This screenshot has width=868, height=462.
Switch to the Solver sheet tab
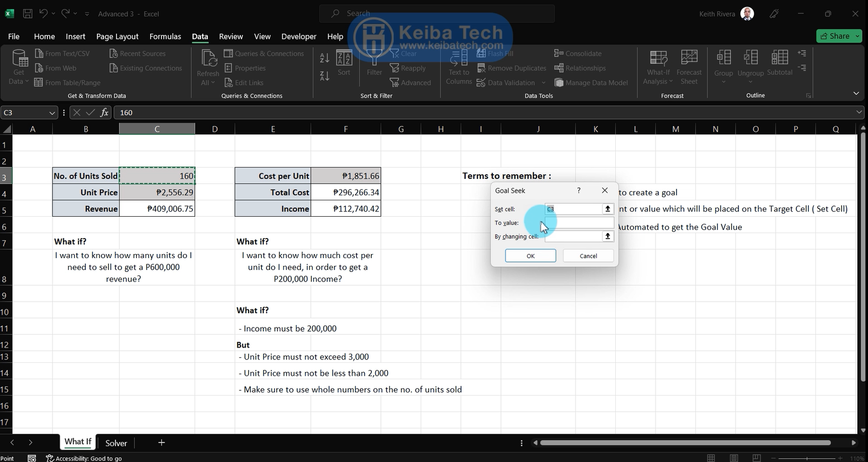coord(116,443)
